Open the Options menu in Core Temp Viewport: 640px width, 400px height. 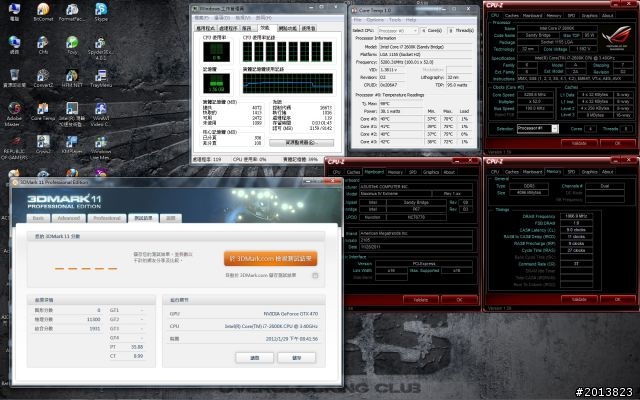coord(375,20)
